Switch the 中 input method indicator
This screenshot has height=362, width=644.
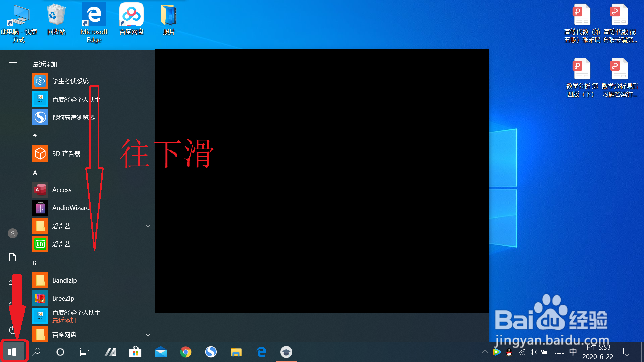coord(573,352)
